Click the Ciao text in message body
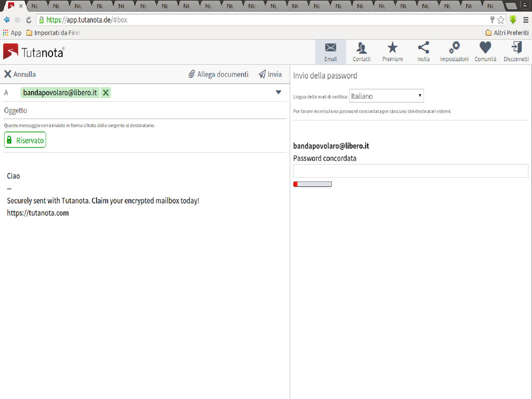Viewport: 532px width, 399px height. tap(13, 176)
